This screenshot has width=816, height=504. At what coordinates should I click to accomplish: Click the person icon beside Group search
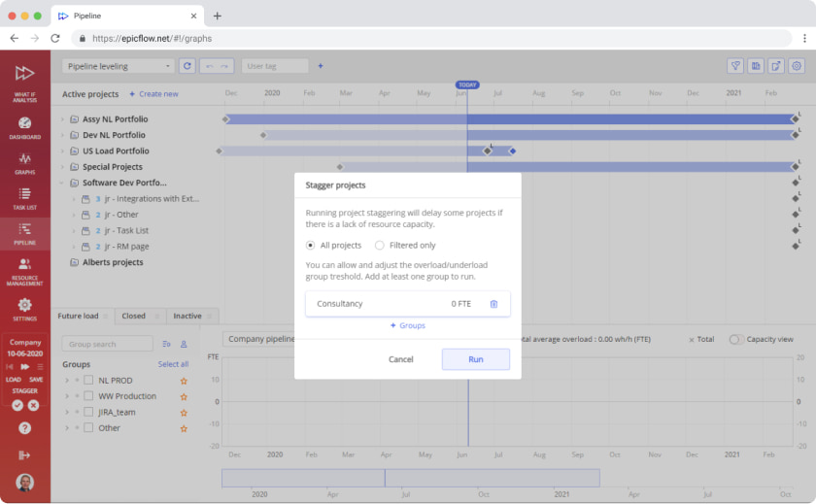click(184, 344)
